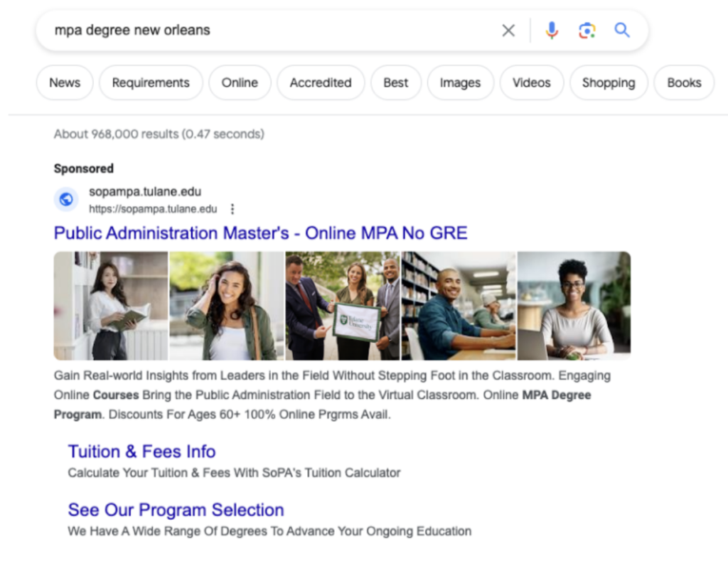The height and width of the screenshot is (561, 728).
Task: Filter results by Online
Action: click(240, 82)
